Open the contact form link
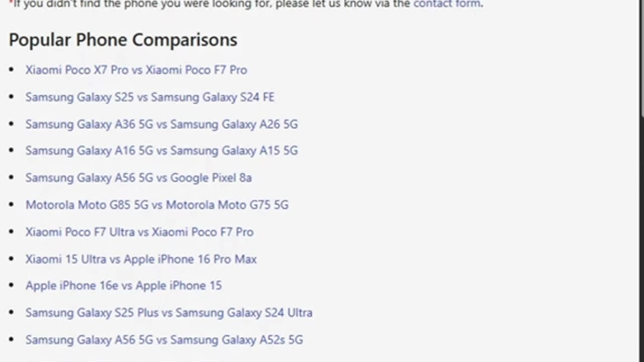This screenshot has height=362, width=644. (446, 4)
